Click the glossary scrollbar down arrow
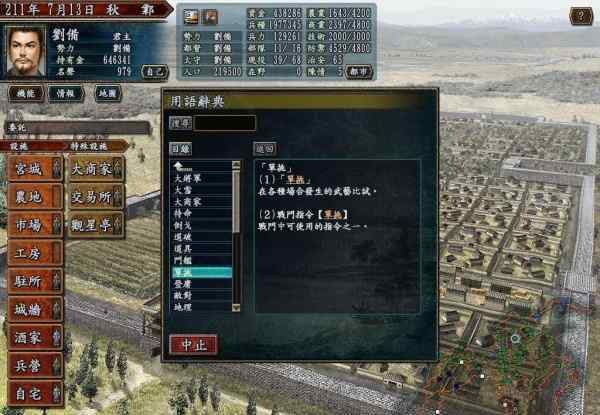Screen dimensions: 600x415 [236, 307]
